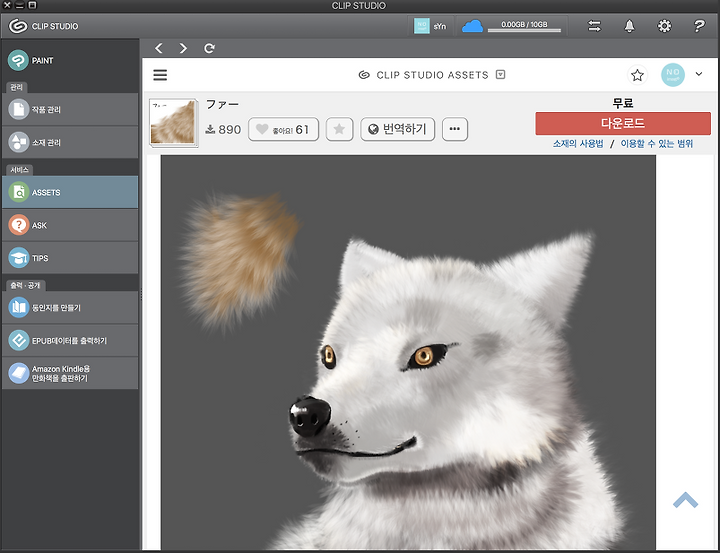Click the wolf fur sample image

[408, 352]
